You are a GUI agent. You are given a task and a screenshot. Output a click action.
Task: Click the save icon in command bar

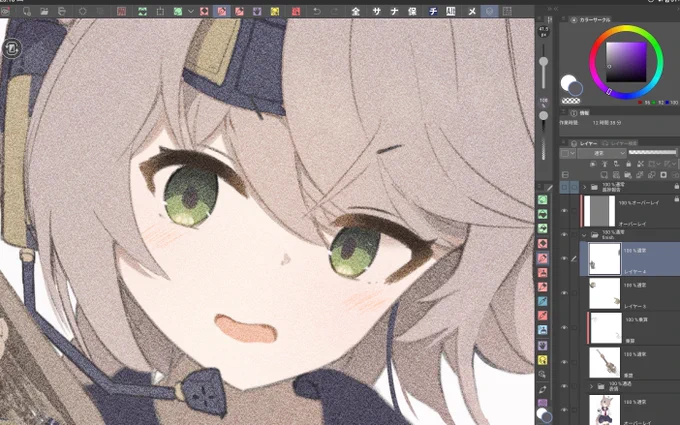(62, 11)
